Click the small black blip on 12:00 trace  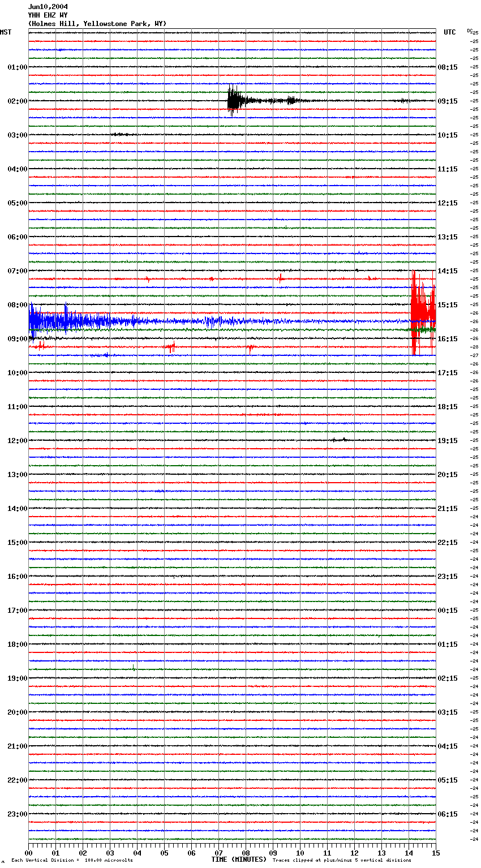pyautogui.click(x=341, y=440)
